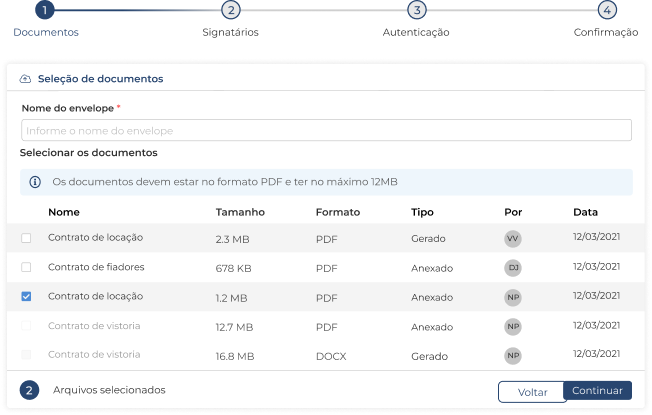Click the Tamanho column header
The width and height of the screenshot is (652, 415).
click(x=240, y=212)
